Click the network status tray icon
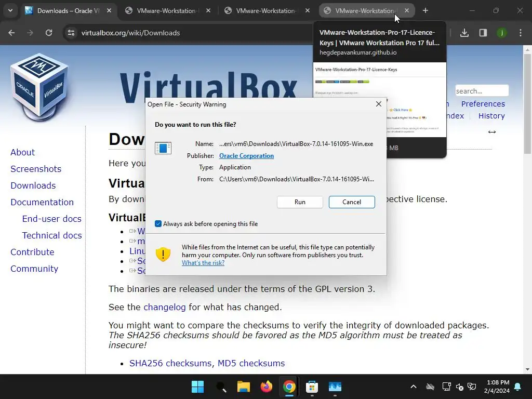The image size is (532, 399). click(446, 387)
